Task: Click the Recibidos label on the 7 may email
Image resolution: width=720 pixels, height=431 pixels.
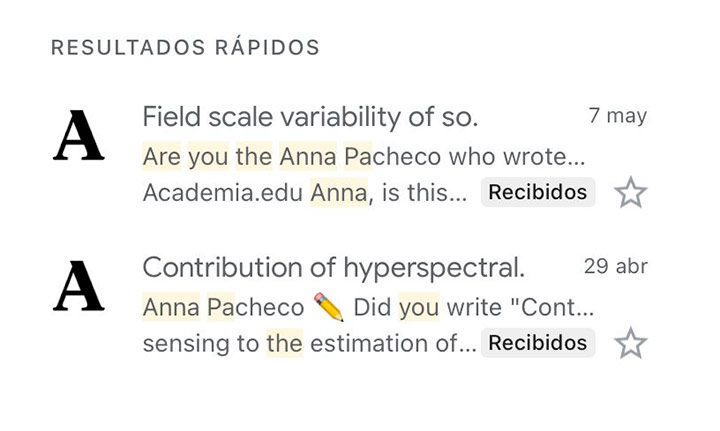Action: click(x=538, y=192)
